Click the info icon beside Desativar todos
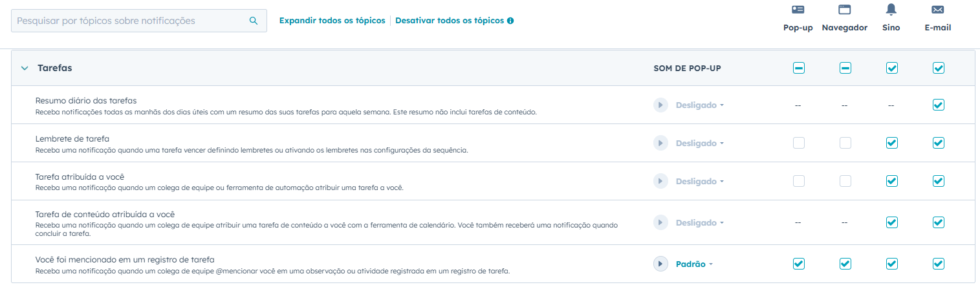The width and height of the screenshot is (980, 287). [x=510, y=21]
